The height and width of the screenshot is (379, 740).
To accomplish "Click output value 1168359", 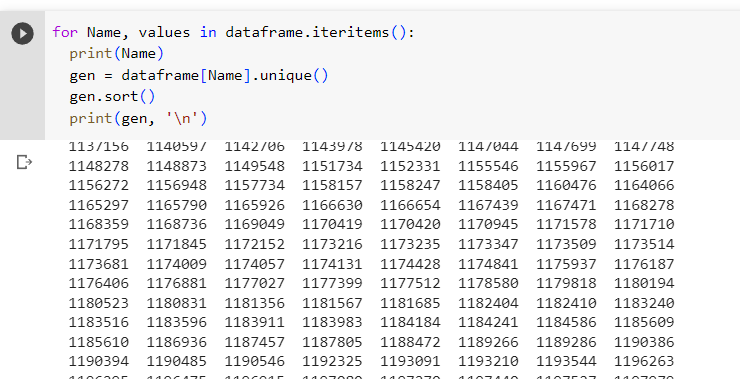I will tap(99, 225).
